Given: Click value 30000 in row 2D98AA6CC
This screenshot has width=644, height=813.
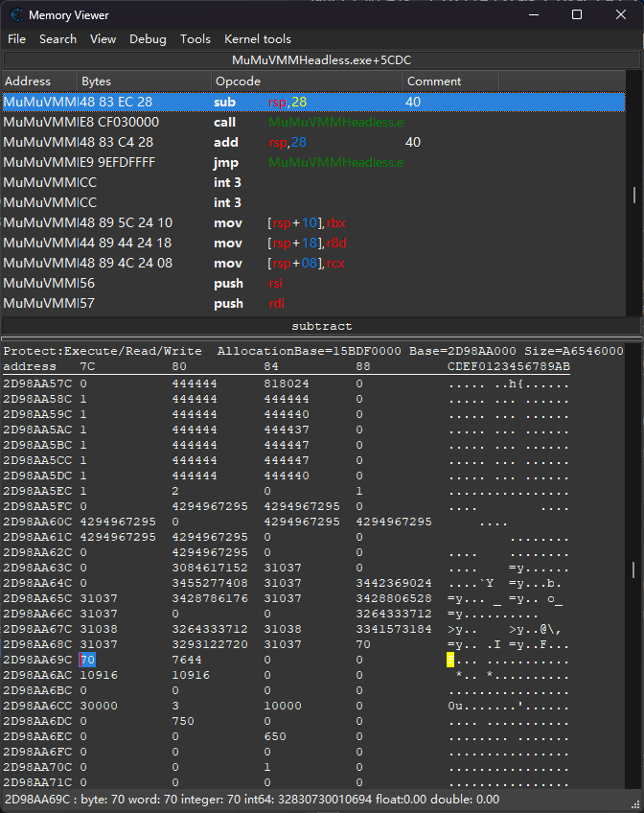Looking at the screenshot, I should pos(99,706).
